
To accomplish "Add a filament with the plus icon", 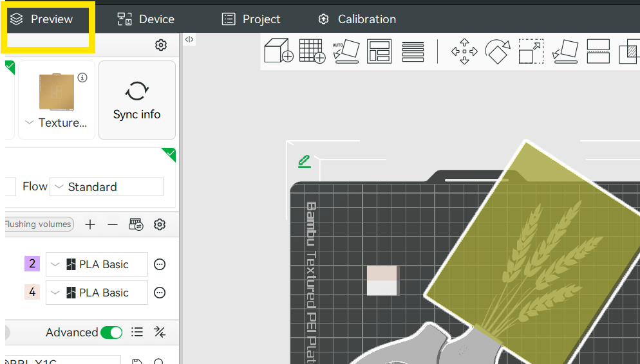I will pyautogui.click(x=90, y=224).
